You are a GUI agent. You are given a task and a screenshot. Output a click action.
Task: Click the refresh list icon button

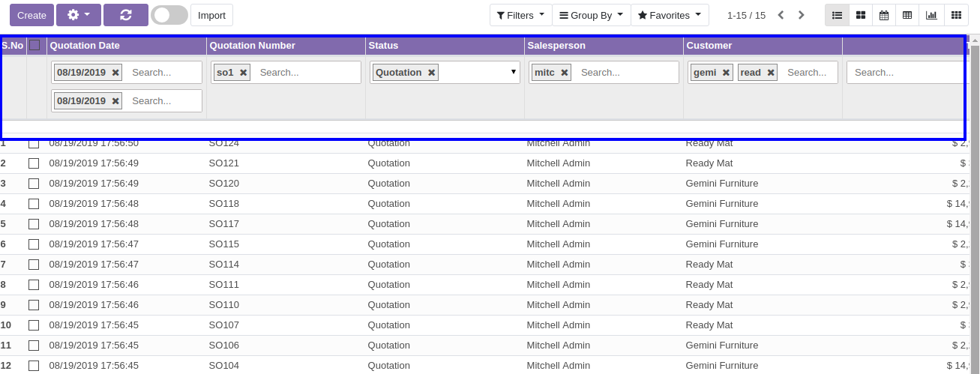pyautogui.click(x=125, y=15)
